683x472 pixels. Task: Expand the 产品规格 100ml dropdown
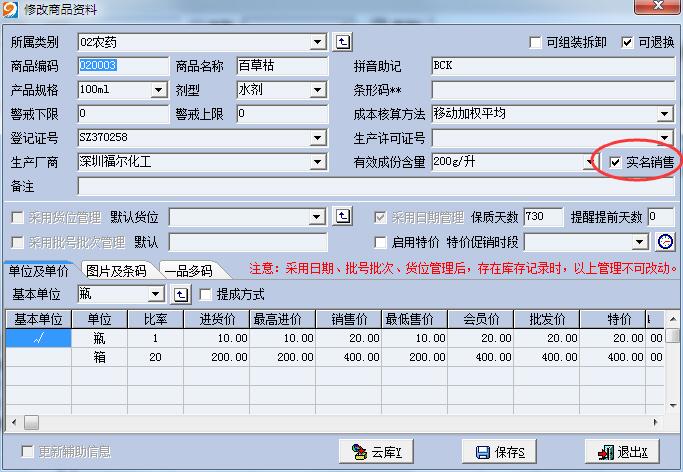click(x=158, y=90)
